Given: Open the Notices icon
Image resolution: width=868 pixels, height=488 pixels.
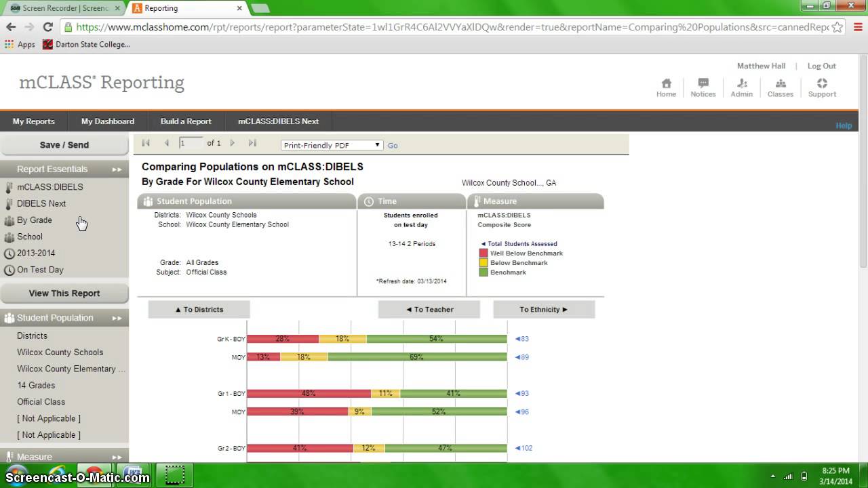Looking at the screenshot, I should pos(703,87).
